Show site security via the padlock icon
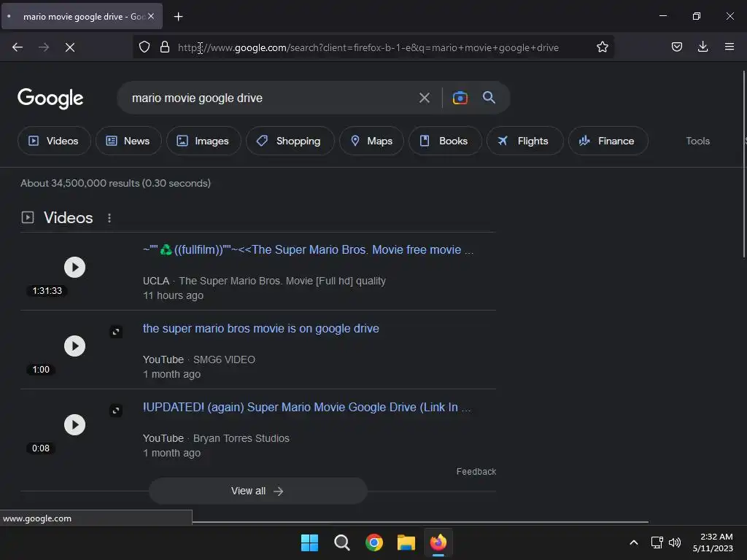747x560 pixels. click(x=165, y=47)
